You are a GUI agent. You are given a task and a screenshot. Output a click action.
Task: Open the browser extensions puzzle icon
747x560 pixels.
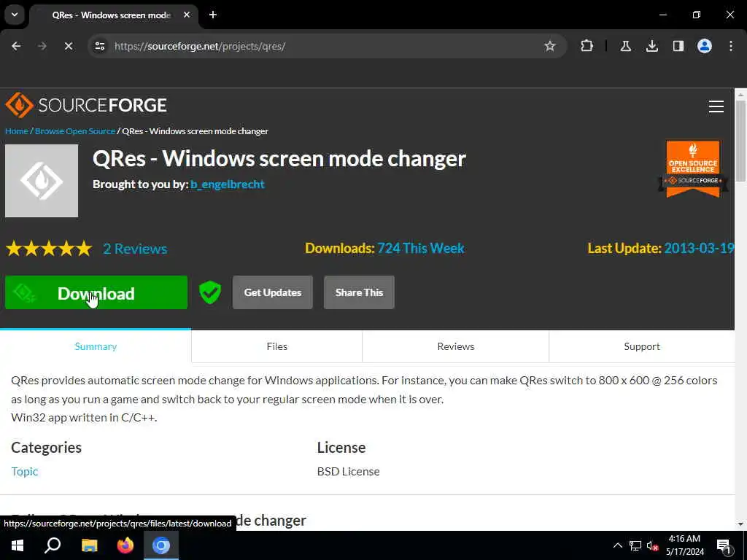(x=587, y=46)
